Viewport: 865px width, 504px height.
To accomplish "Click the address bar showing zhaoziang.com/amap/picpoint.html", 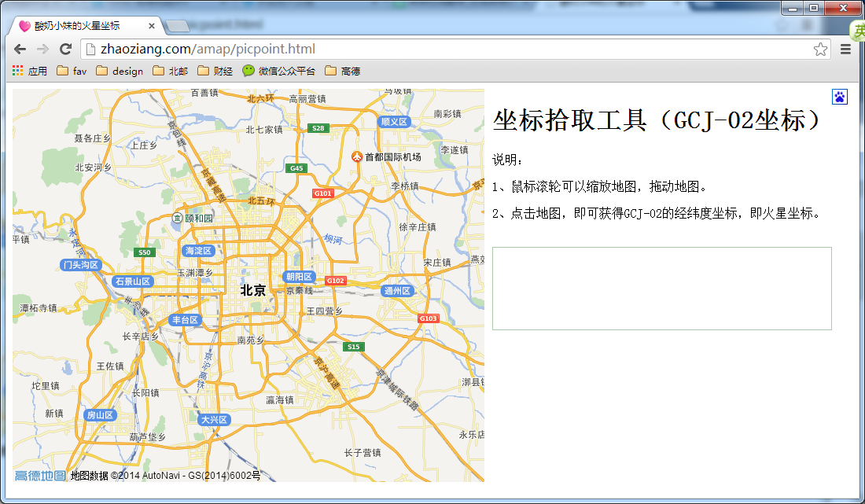I will [x=455, y=49].
